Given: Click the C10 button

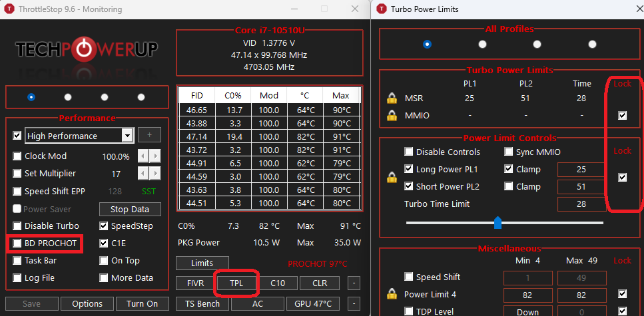Looking at the screenshot, I should pos(278,283).
